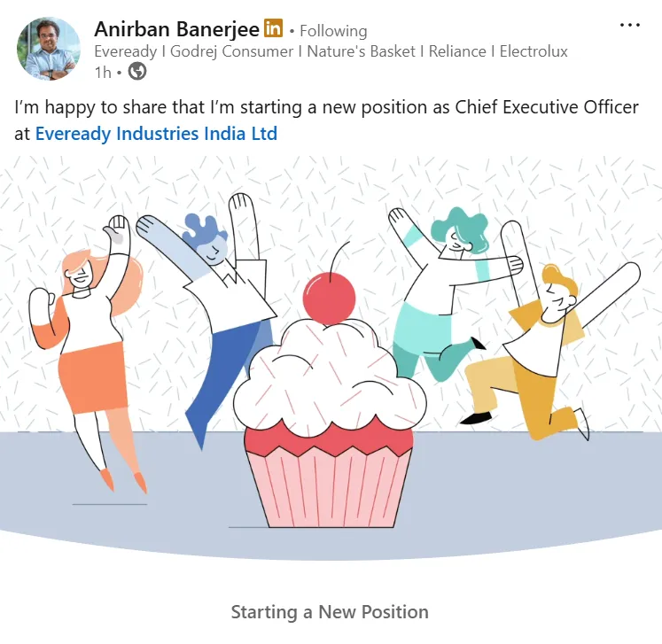Click the Anirban Banerjee name link
This screenshot has width=662, height=644.
(176, 29)
